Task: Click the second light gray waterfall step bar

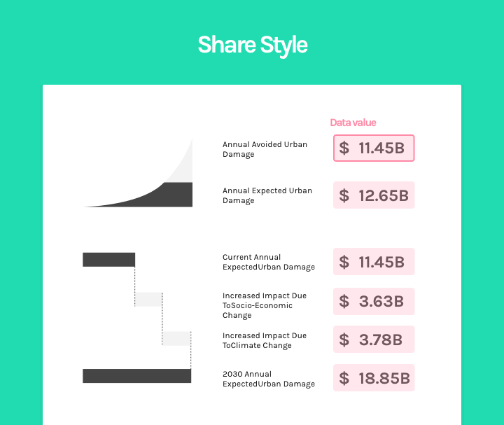Action: (x=176, y=338)
